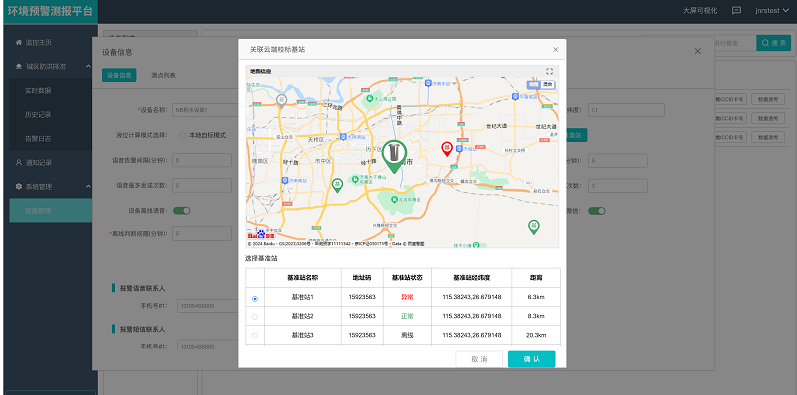Click 搜索 button in background page
This screenshot has width=797, height=395.
[774, 43]
